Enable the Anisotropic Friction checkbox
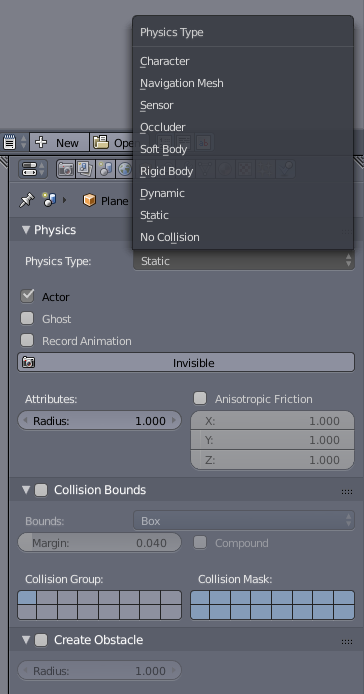This screenshot has height=694, width=364. coord(200,398)
